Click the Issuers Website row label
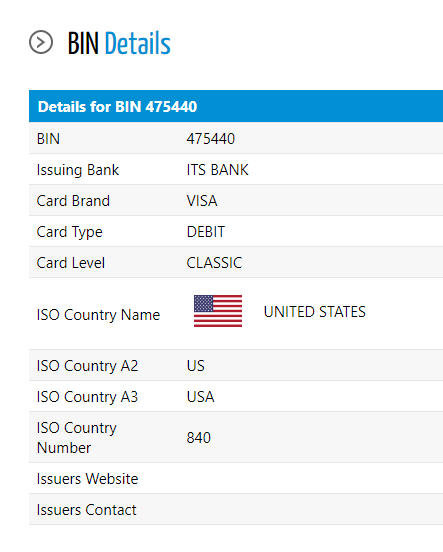 87,479
